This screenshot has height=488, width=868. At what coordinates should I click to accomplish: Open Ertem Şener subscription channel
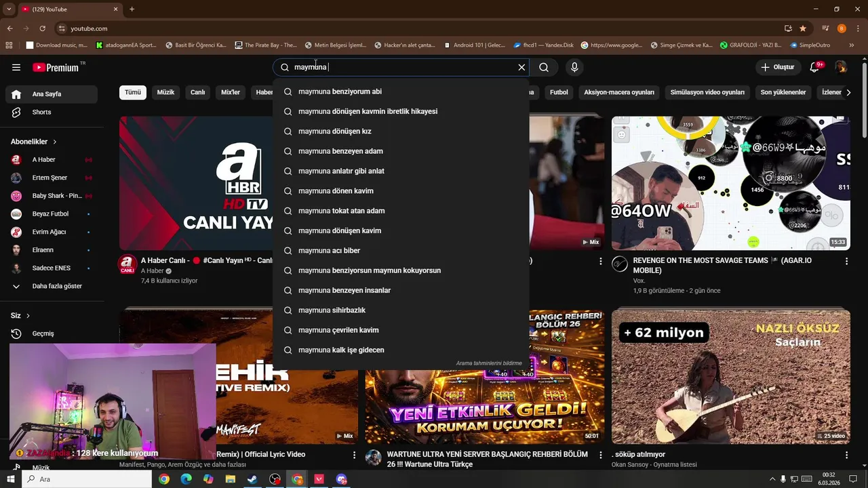[x=52, y=178]
